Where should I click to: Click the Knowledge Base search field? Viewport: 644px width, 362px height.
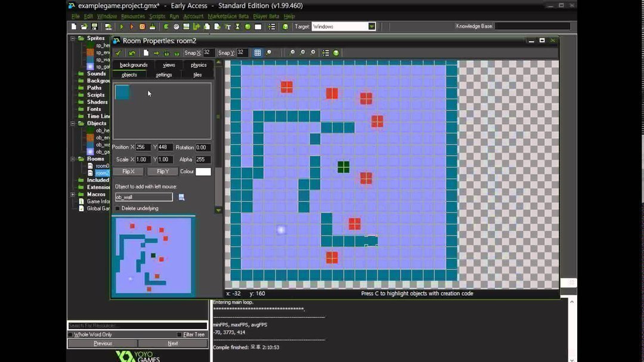532,26
